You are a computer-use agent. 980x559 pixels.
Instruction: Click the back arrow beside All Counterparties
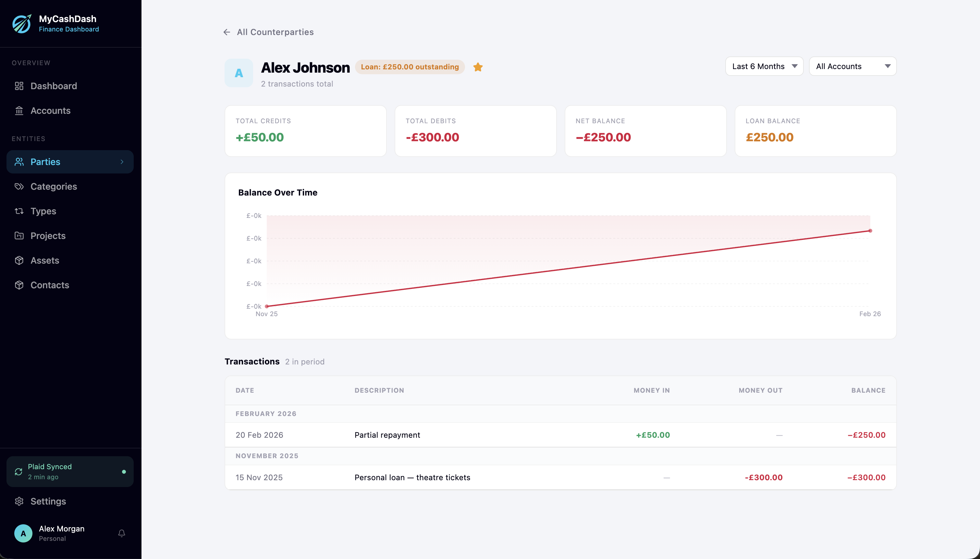(227, 32)
